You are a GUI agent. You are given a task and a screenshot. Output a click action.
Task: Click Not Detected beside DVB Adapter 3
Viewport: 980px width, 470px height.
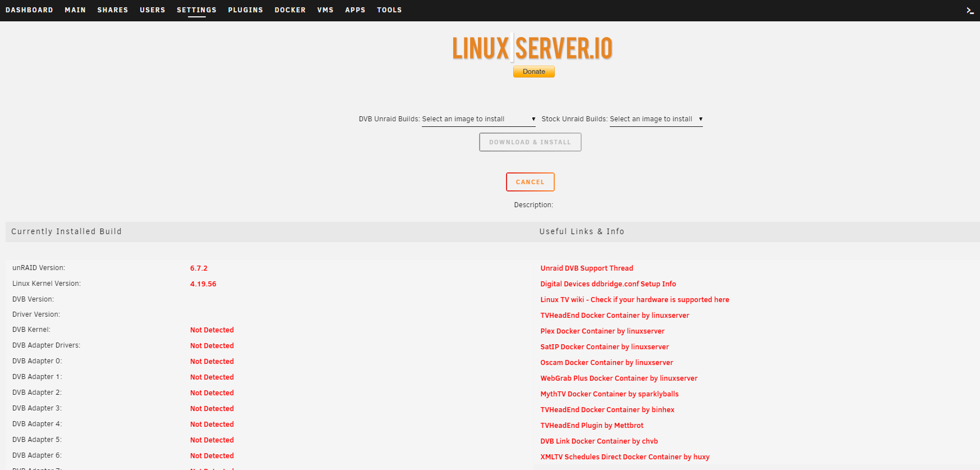(x=212, y=409)
